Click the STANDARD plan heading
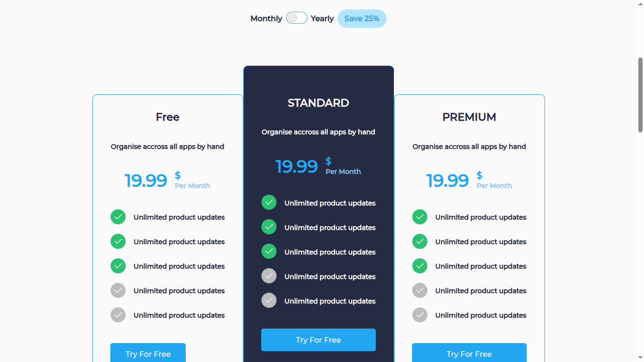The image size is (644, 362). click(x=318, y=103)
